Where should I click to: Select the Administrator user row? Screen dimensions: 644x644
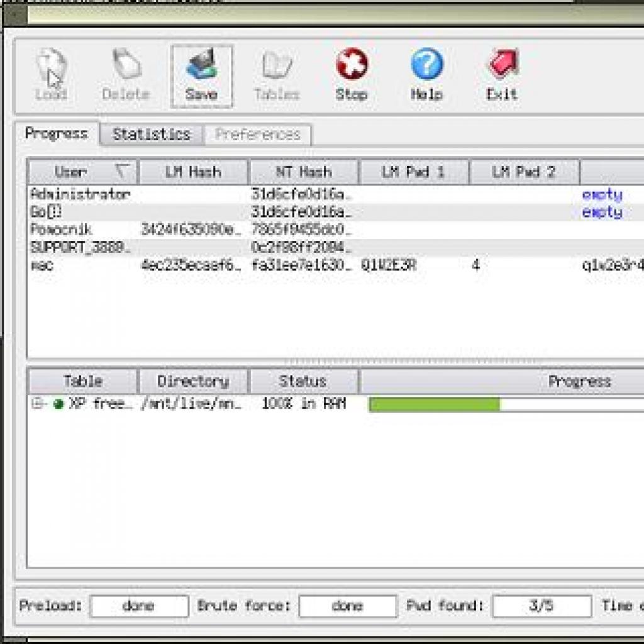coord(336,194)
